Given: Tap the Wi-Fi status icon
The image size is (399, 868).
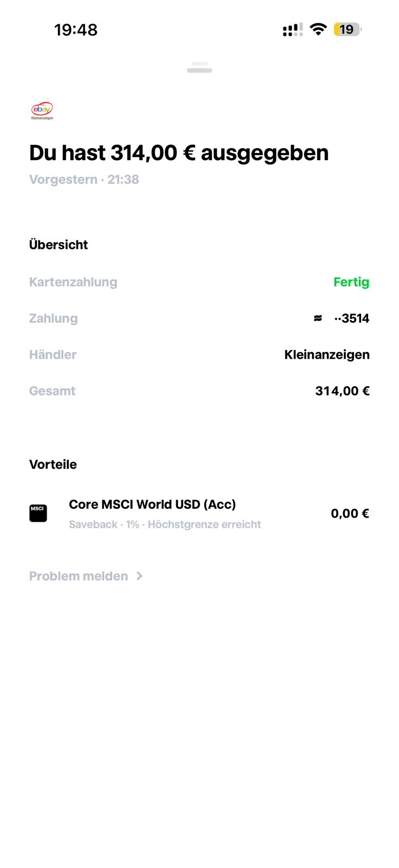Looking at the screenshot, I should 318,29.
